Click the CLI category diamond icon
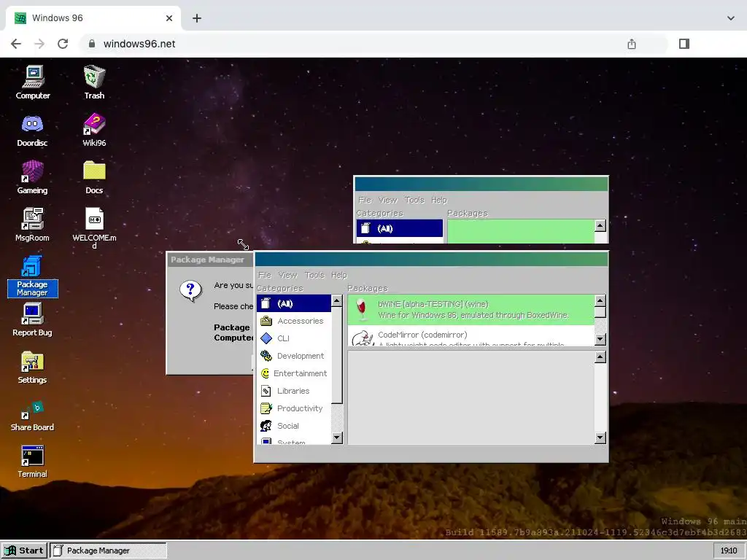The height and width of the screenshot is (560, 747). [266, 338]
